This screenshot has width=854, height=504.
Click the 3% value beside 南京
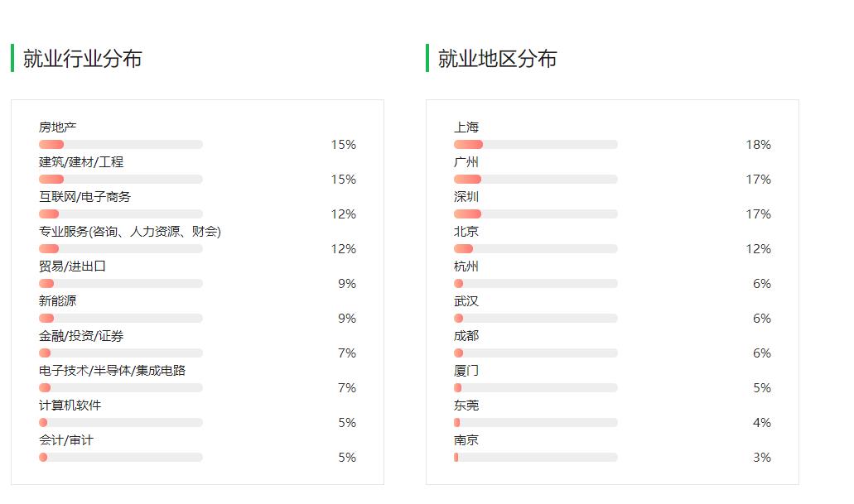(761, 458)
